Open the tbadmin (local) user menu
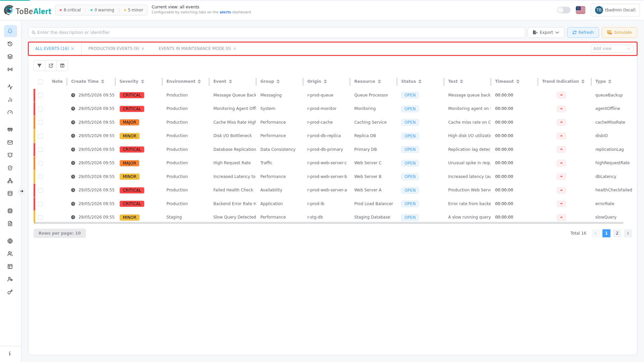 click(x=615, y=10)
